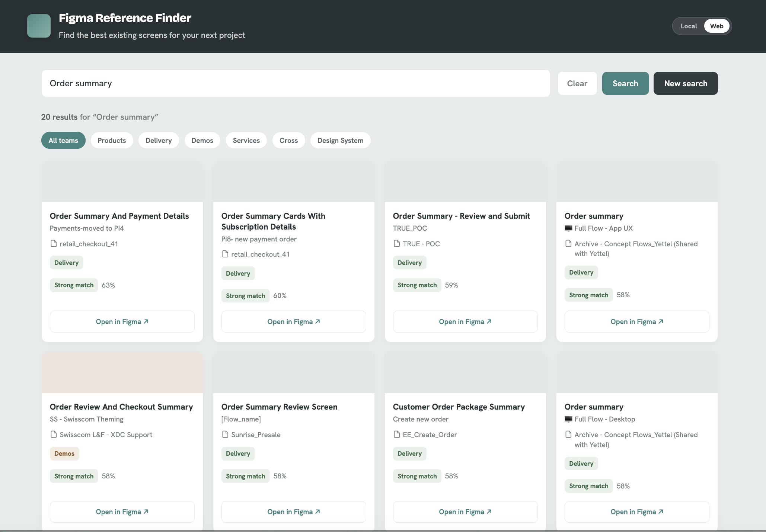The image size is (766, 532).
Task: Click Strong match badge showing 63%
Action: point(74,285)
